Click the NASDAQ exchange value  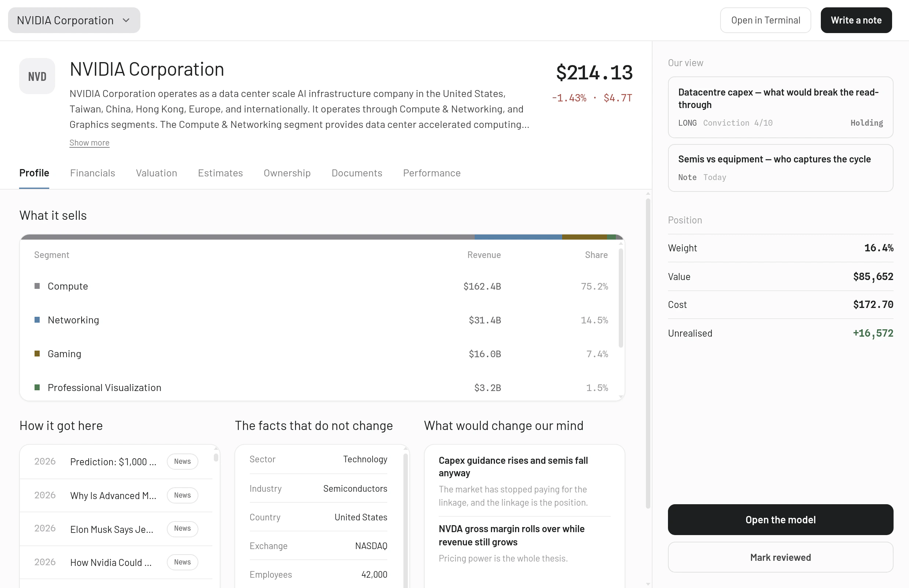coord(371,546)
